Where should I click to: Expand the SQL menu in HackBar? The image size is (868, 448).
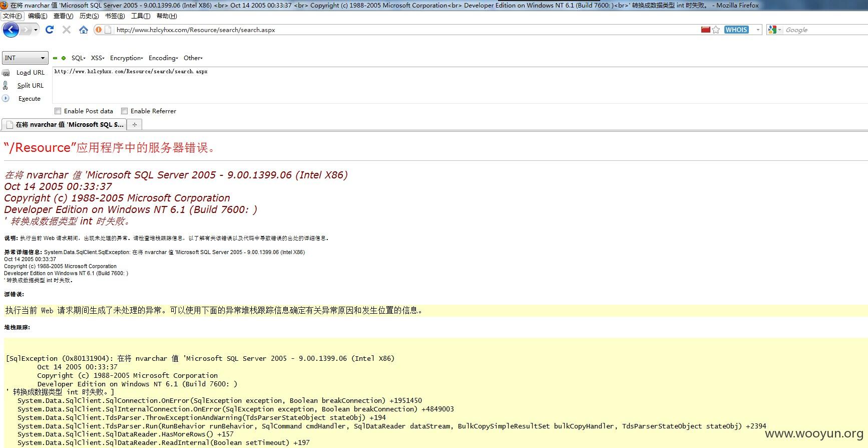78,58
